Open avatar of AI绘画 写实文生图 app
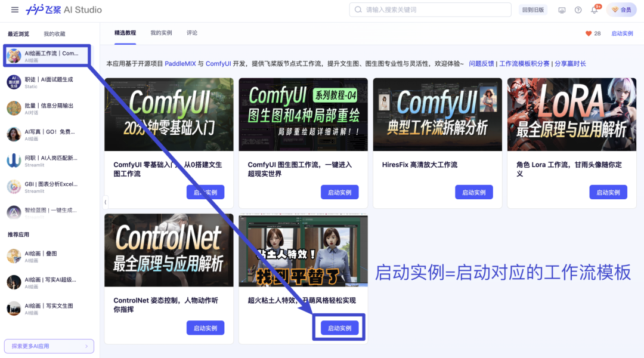 [x=14, y=308]
